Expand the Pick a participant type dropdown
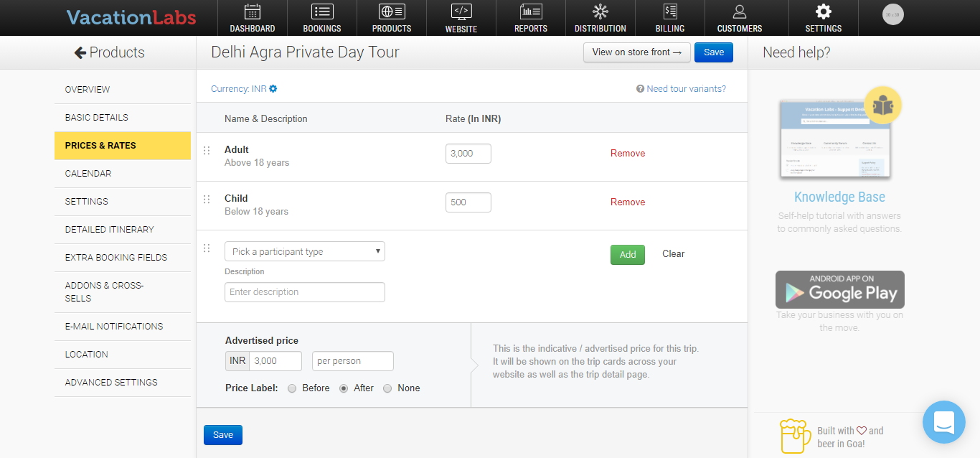Viewport: 980px width, 458px height. pos(304,251)
